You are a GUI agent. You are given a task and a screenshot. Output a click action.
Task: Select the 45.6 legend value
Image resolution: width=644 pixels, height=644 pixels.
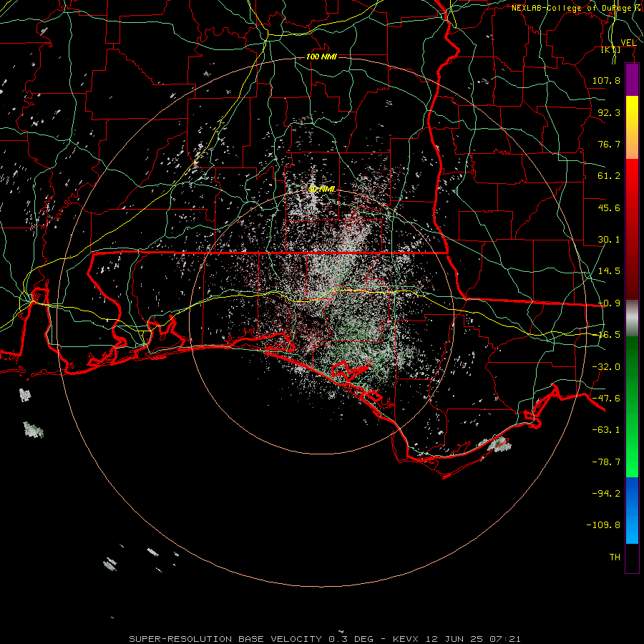609,208
